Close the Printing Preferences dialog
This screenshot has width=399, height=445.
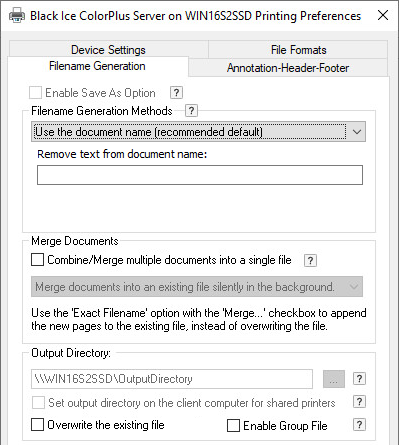[x=383, y=15]
